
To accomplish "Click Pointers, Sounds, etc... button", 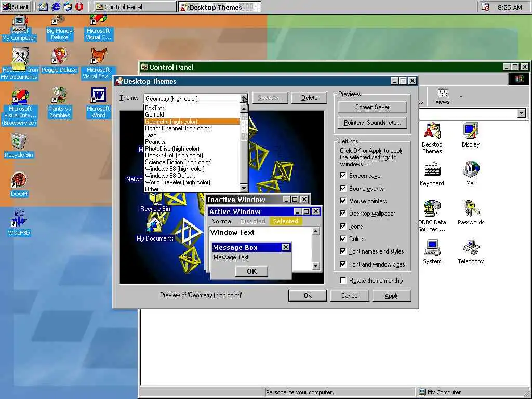I will click(372, 123).
